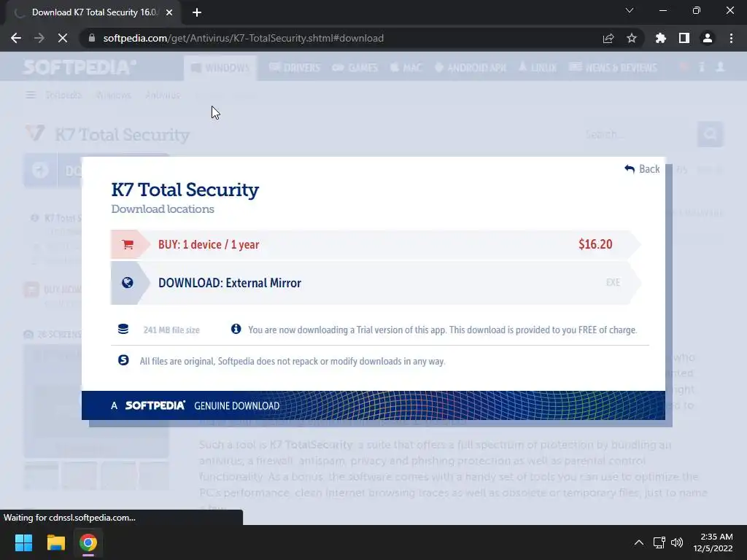Viewport: 747px width, 560px height.
Task: Click the 241 MB file size text
Action: point(171,330)
